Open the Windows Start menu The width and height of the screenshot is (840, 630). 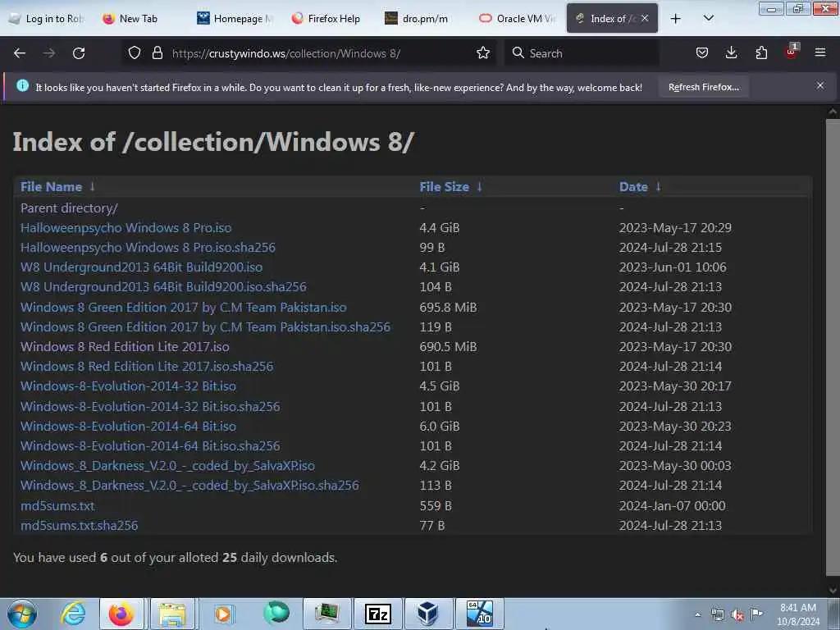[x=22, y=614]
